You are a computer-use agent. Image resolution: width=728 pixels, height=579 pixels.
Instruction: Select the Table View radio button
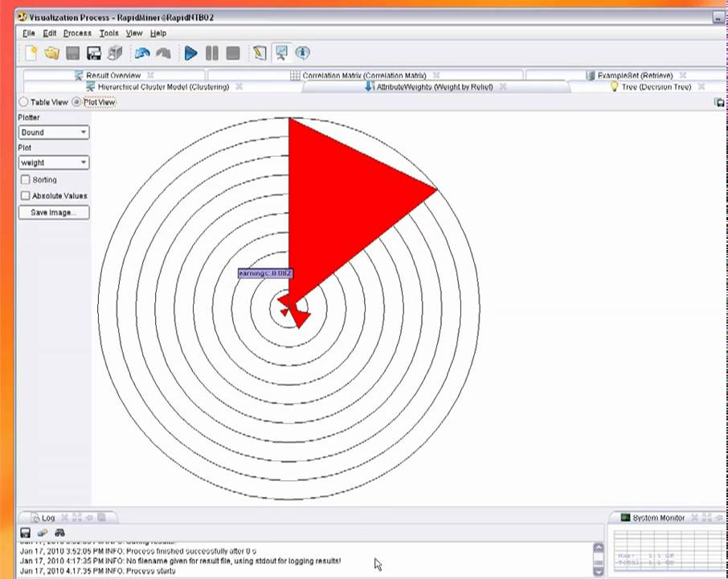(23, 102)
